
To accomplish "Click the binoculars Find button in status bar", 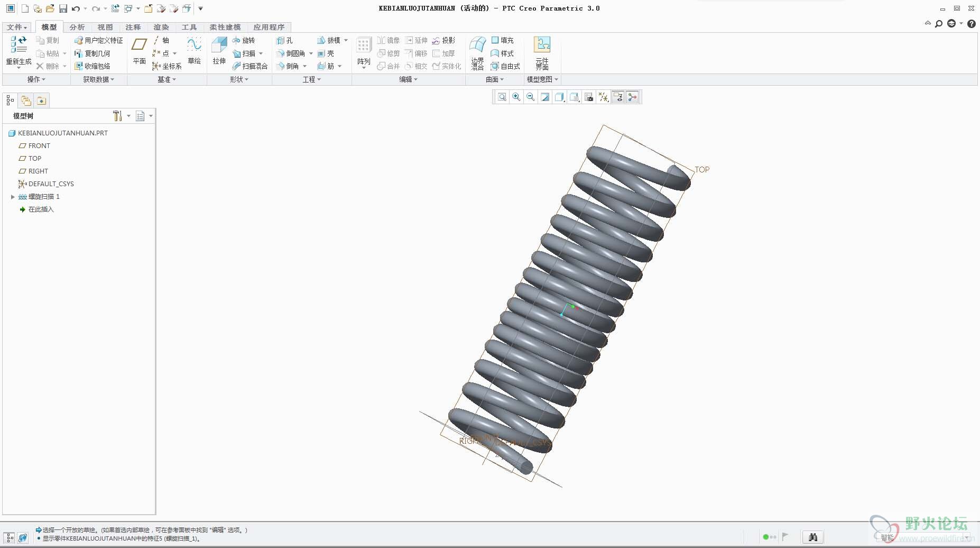I will click(813, 537).
